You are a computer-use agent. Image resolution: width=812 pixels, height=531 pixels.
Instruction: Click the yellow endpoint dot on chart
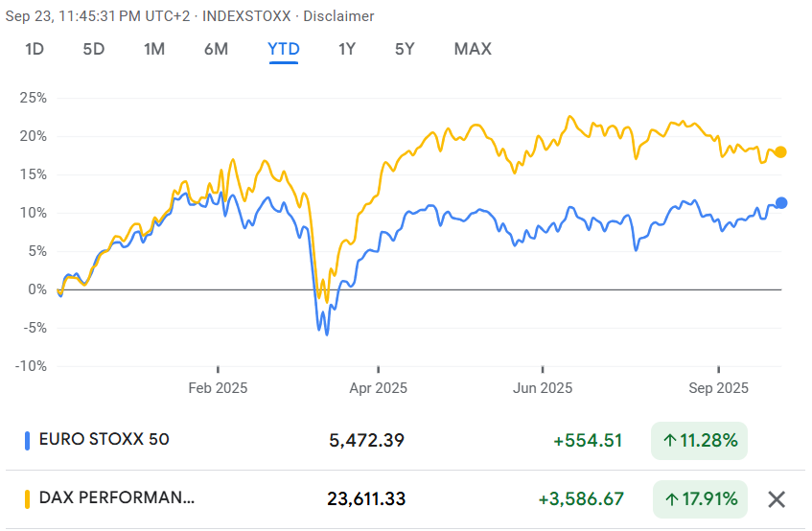tap(780, 151)
